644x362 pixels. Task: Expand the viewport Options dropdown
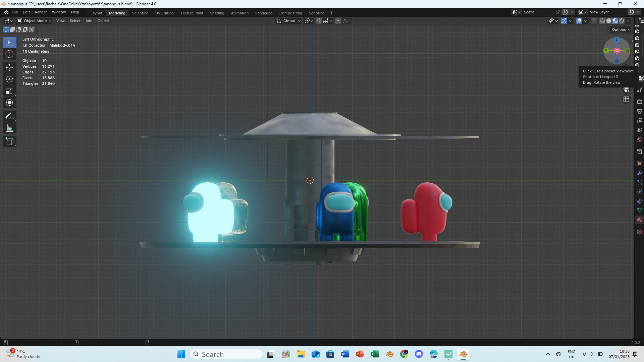pos(621,29)
